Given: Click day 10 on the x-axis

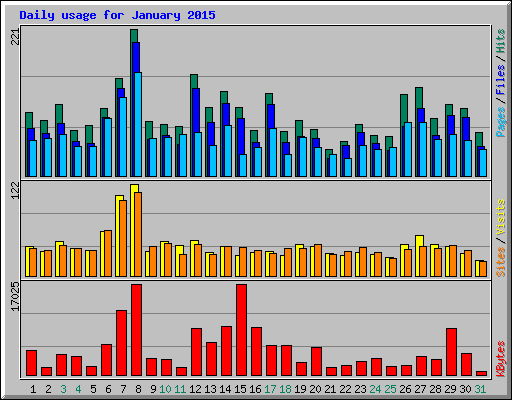Looking at the screenshot, I should click(x=165, y=389).
